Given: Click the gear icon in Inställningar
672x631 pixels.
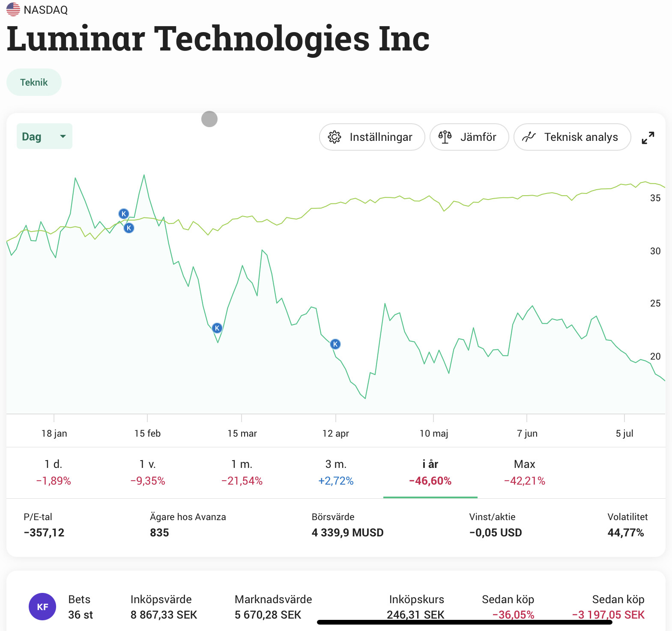Looking at the screenshot, I should point(335,137).
